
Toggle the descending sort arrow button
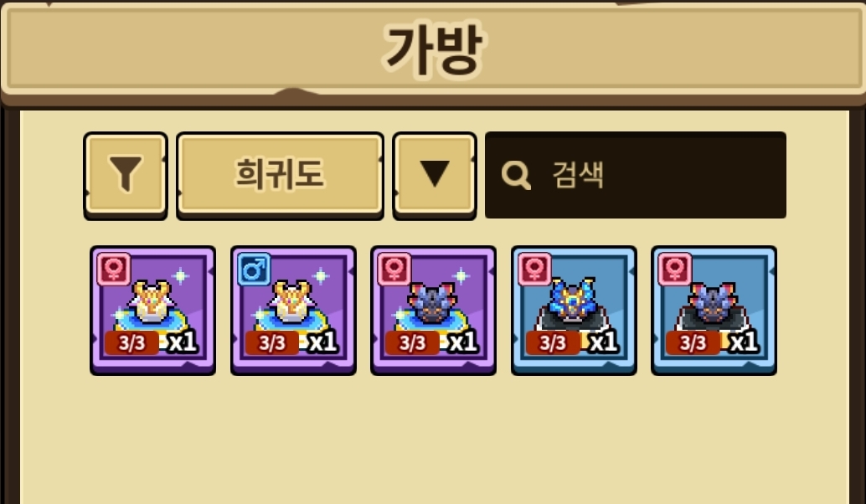tap(434, 175)
